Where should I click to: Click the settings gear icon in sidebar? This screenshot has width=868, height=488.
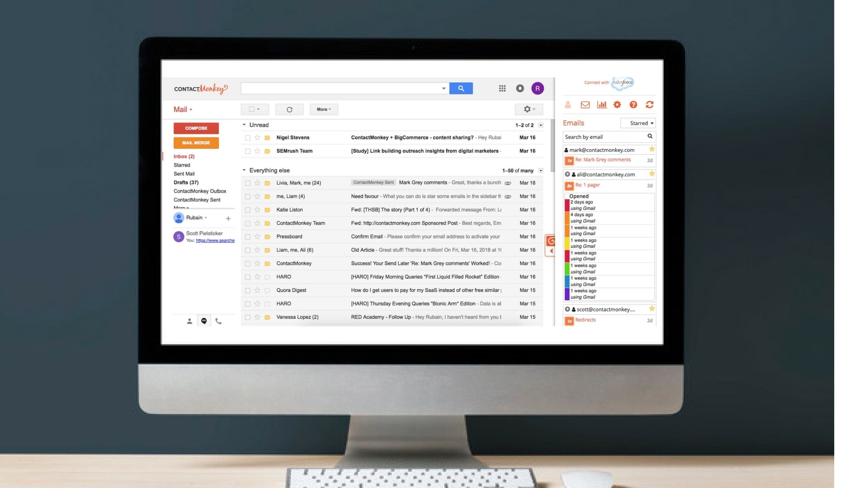(x=617, y=104)
